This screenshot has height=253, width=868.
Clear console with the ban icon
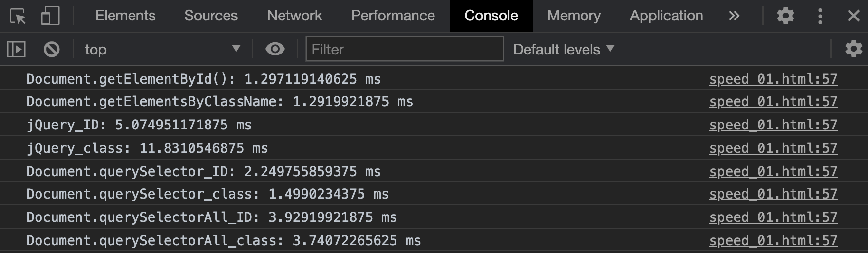click(52, 49)
